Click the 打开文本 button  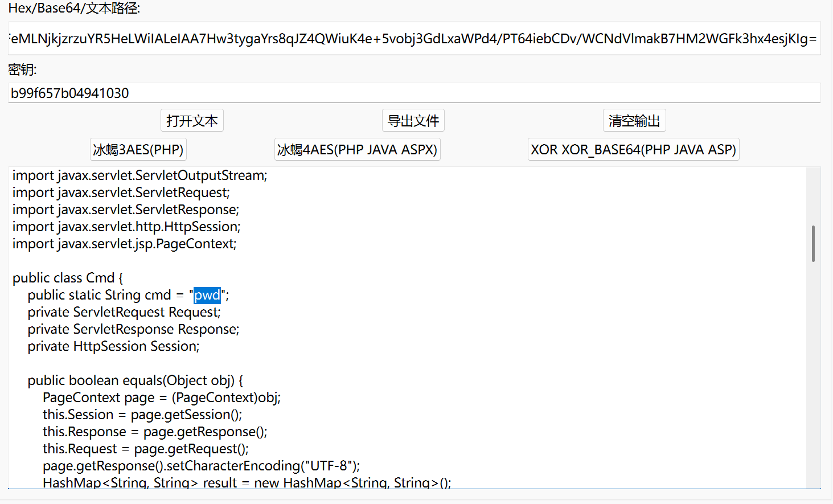click(192, 121)
